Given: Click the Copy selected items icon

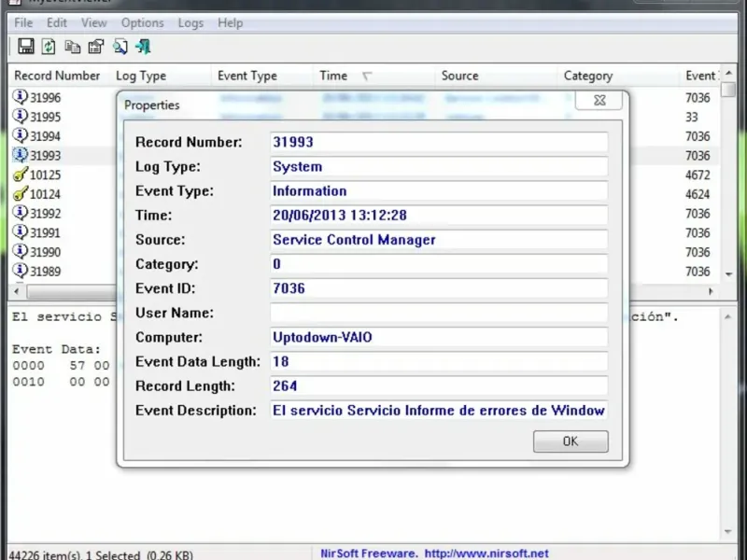Looking at the screenshot, I should pos(73,47).
